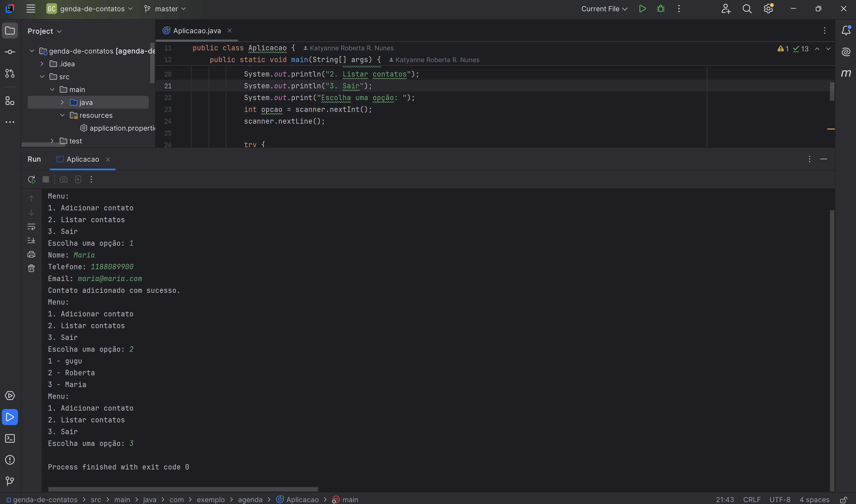856x504 pixels.
Task: Toggle scroll to end of console
Action: point(31,240)
